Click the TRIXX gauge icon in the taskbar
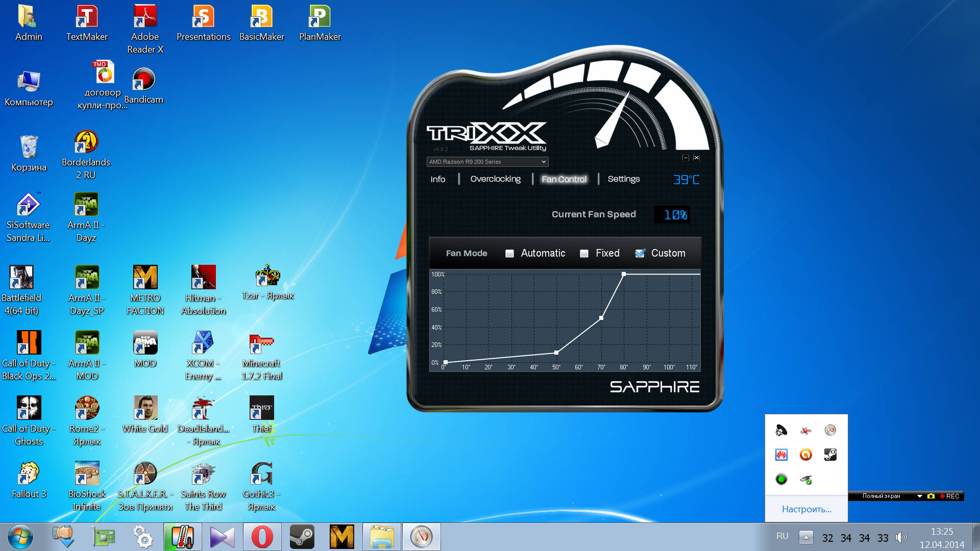The width and height of the screenshot is (980, 551). pyautogui.click(x=421, y=537)
